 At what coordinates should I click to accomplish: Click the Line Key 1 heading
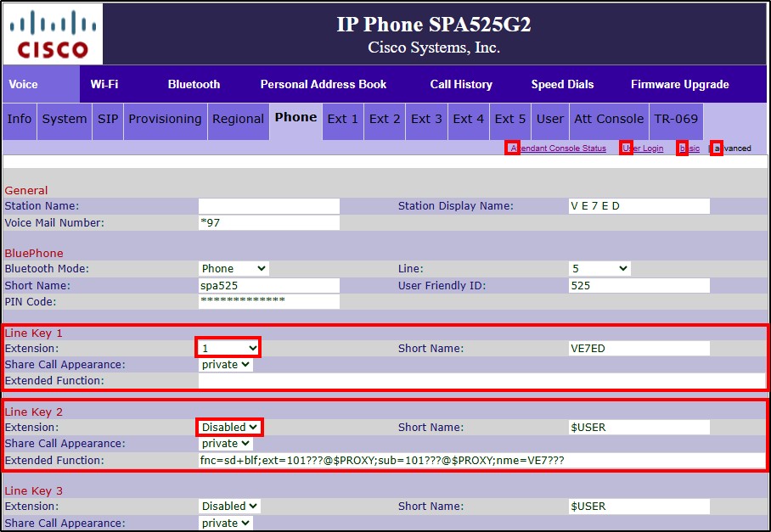33,333
